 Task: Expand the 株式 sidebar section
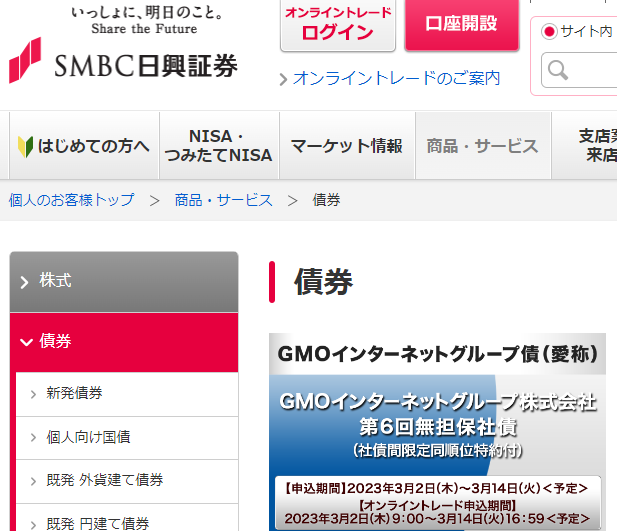(x=124, y=282)
